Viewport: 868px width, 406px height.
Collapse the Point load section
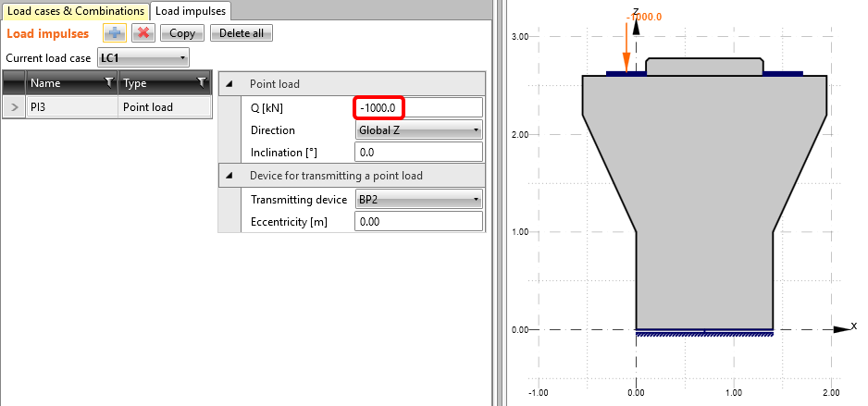[229, 84]
